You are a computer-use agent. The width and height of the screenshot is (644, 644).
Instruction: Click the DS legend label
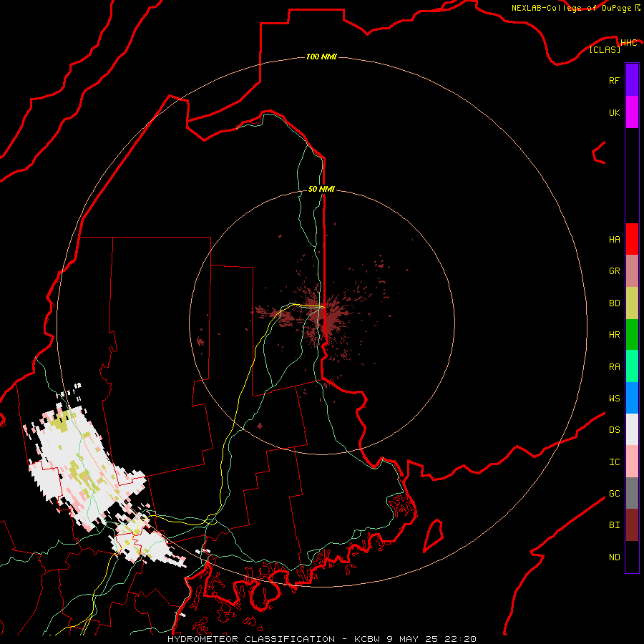click(614, 430)
